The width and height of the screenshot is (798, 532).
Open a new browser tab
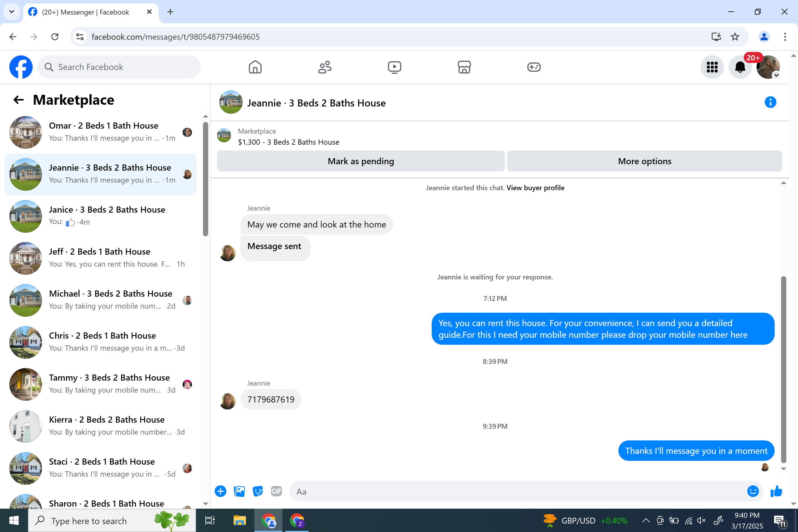coord(170,12)
